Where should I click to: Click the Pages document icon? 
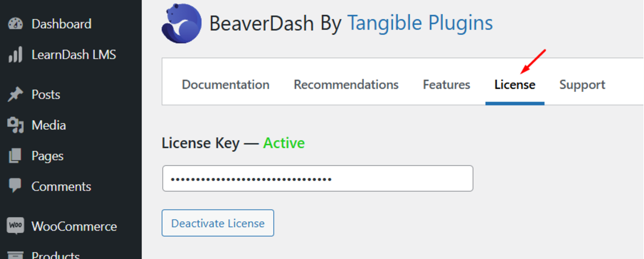15,156
